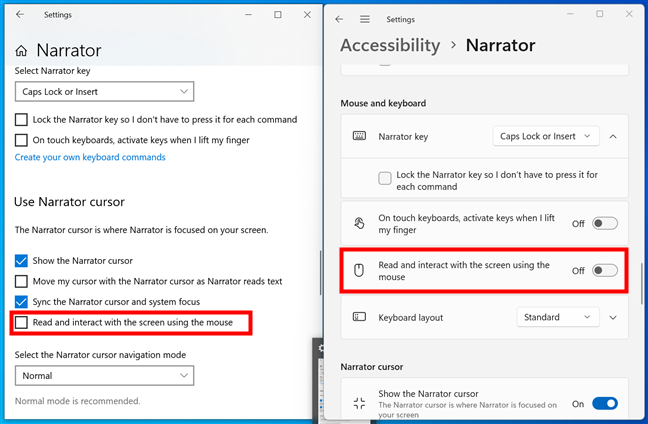Go back in right Settings window
Viewport: 648px width, 424px height.
coord(339,19)
